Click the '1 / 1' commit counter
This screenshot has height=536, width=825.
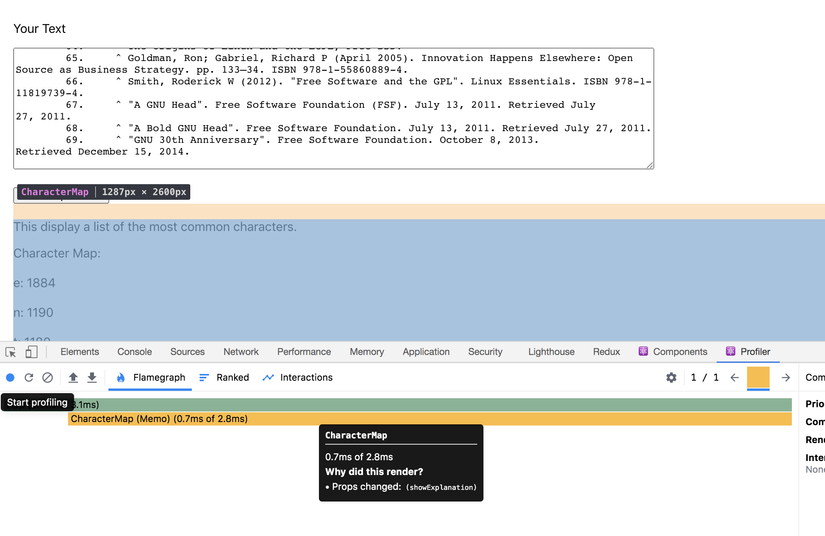705,378
